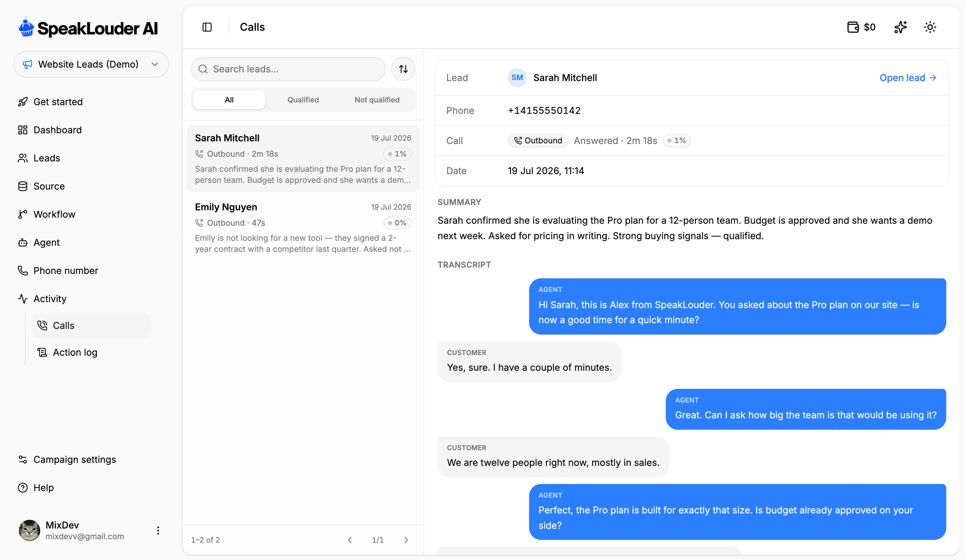Select the Emily Nguyen call entry
The image size is (965, 560).
303,227
